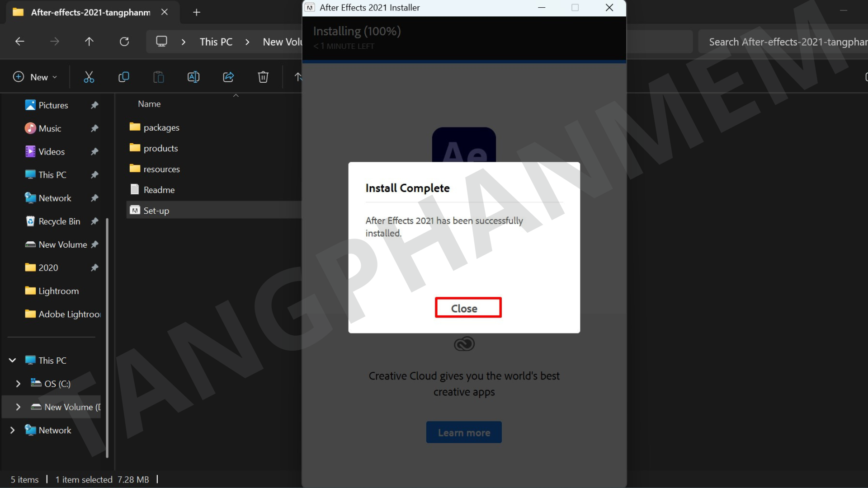
Task: Click the navigation pane vertical scrollbar
Action: 107,337
